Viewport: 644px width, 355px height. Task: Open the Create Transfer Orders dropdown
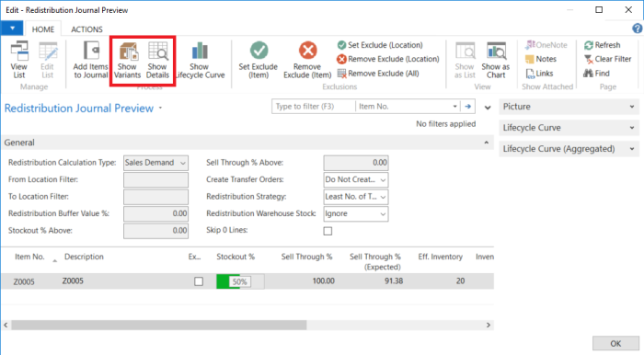click(356, 179)
